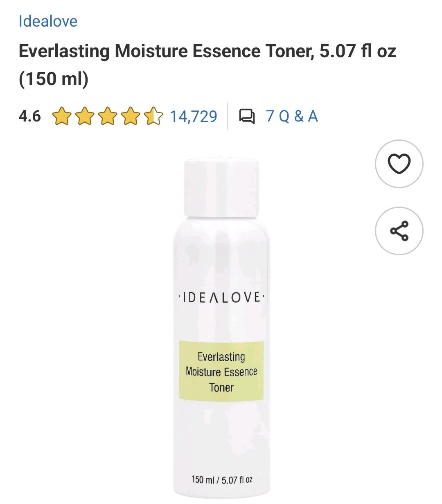Add product to wishlist with heart icon
This screenshot has height=504, width=442.
pos(399,164)
